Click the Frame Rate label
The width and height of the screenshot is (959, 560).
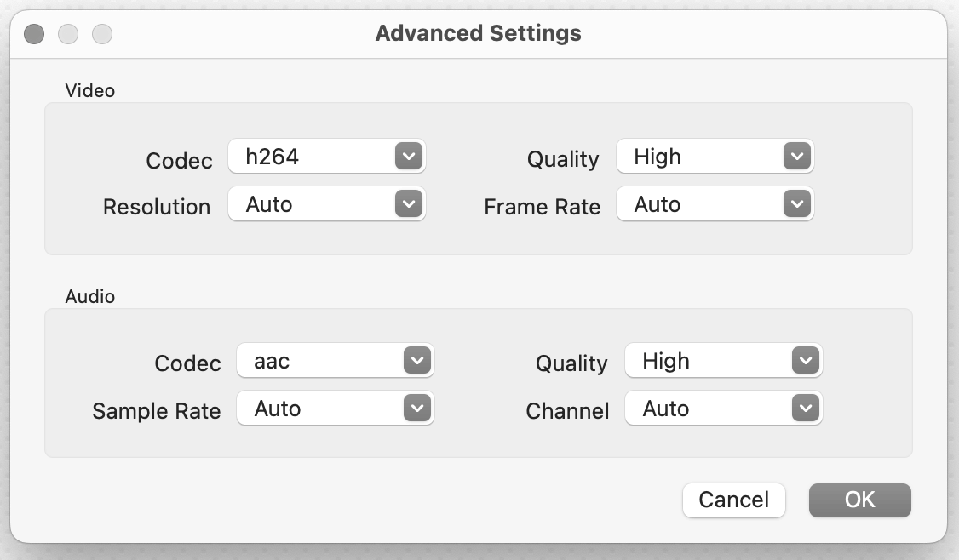543,207
